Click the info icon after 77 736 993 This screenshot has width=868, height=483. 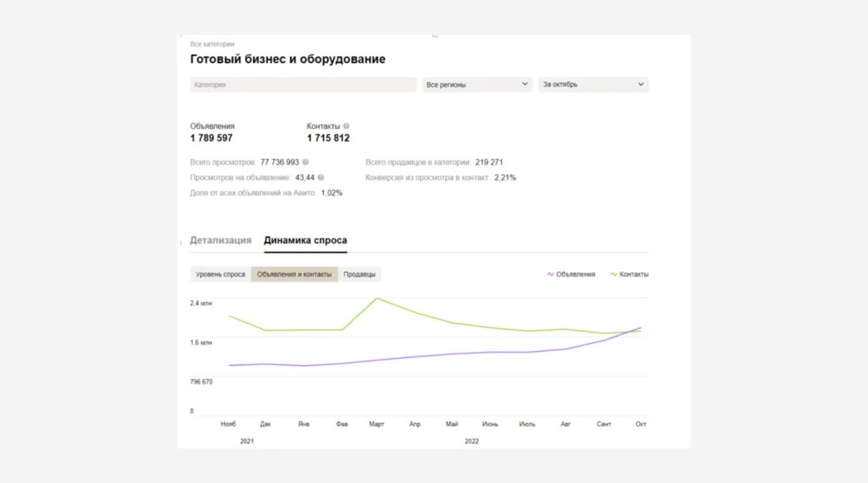[306, 162]
